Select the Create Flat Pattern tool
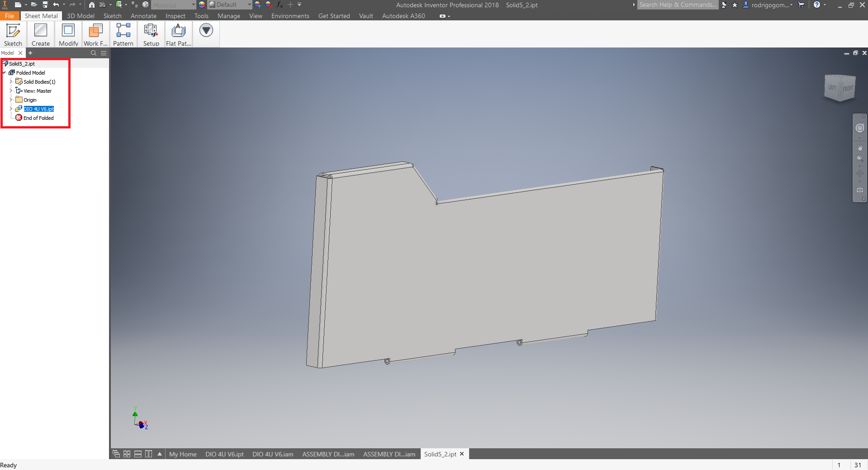868x470 pixels. coord(178,34)
